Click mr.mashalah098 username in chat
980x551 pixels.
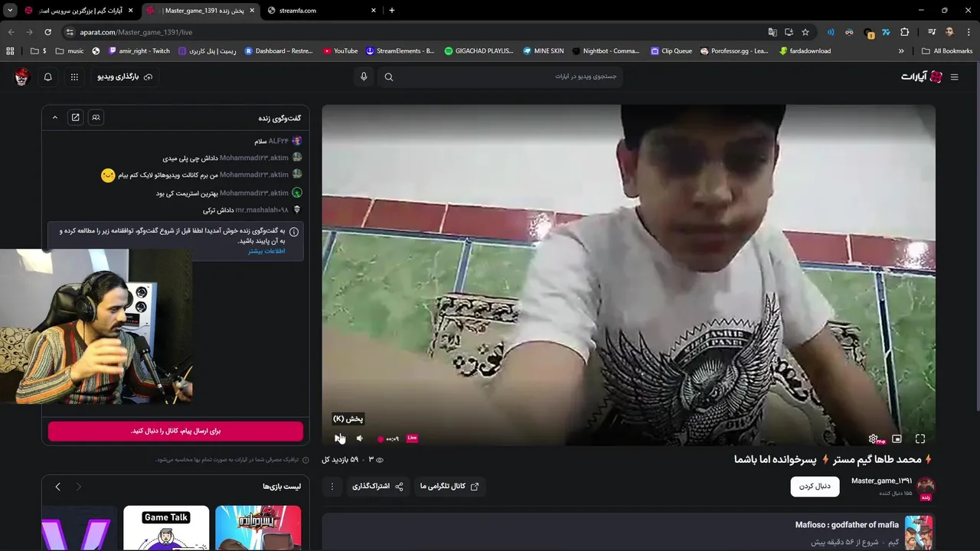coord(262,210)
